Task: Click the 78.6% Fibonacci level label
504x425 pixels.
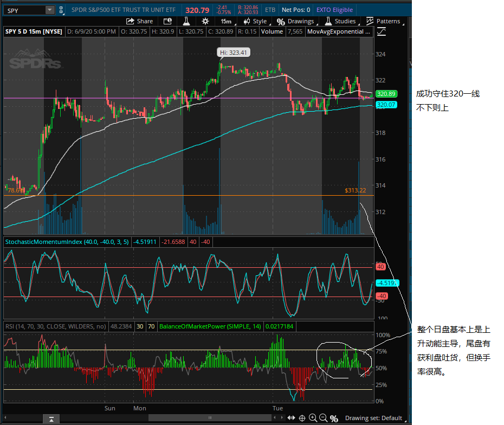Action: pyautogui.click(x=15, y=190)
